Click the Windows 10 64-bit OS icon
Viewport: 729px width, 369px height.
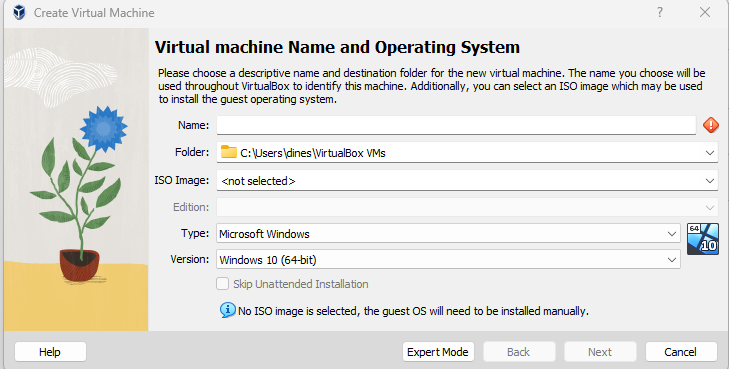tap(702, 239)
